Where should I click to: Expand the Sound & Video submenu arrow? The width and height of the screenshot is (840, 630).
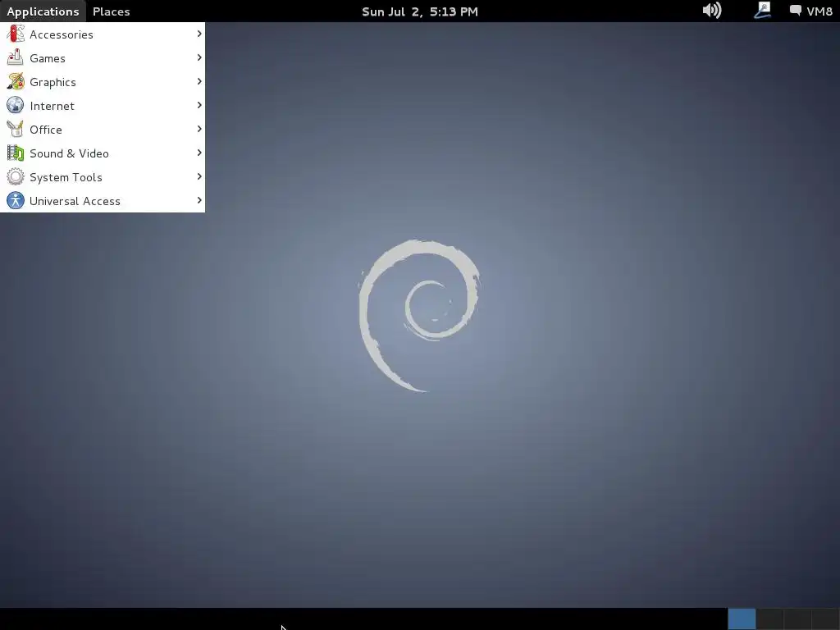pos(199,153)
